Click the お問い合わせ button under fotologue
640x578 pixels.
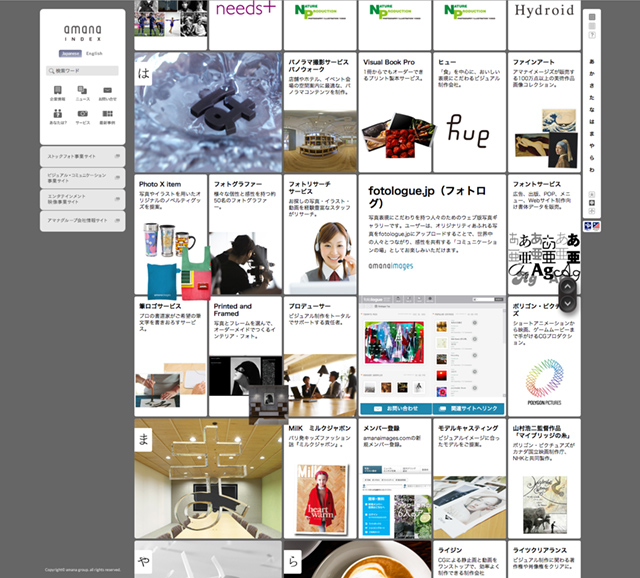[396, 409]
